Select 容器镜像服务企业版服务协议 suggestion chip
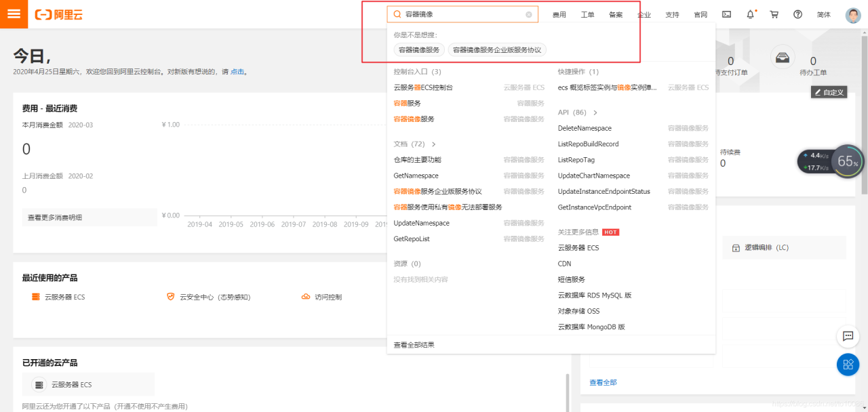868x412 pixels. [497, 50]
